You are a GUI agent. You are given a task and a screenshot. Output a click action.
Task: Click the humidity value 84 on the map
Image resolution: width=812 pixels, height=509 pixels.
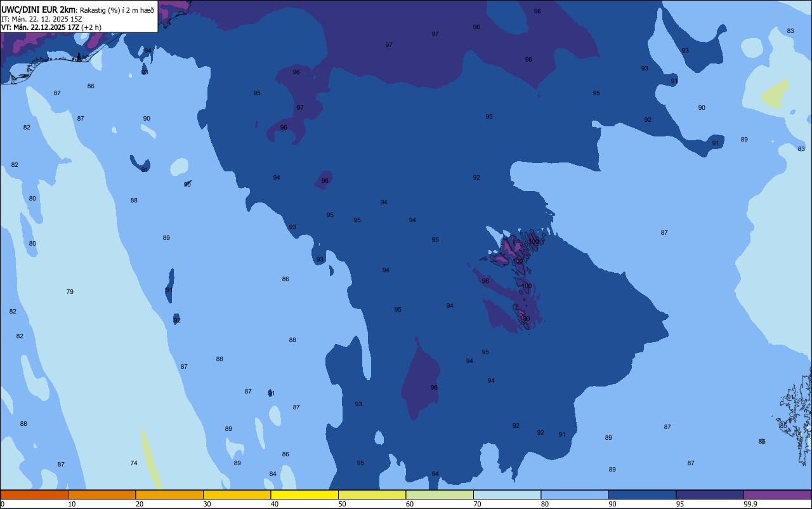273,474
